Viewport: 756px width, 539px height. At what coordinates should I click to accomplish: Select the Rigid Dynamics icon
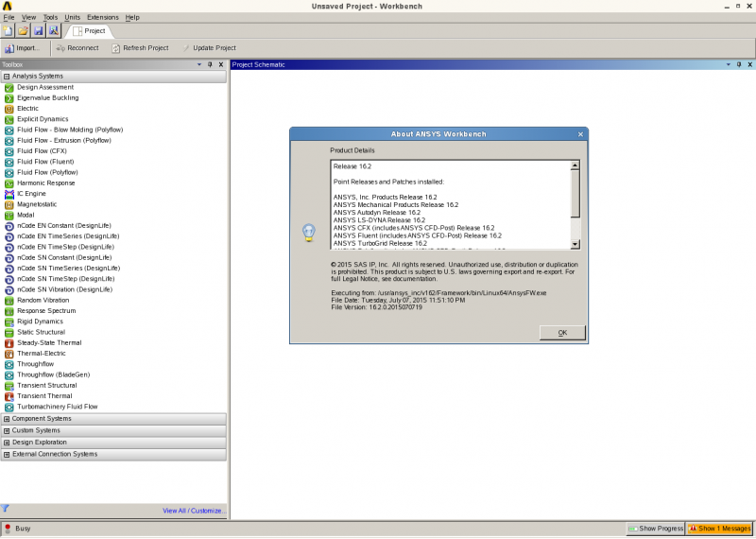pyautogui.click(x=9, y=322)
